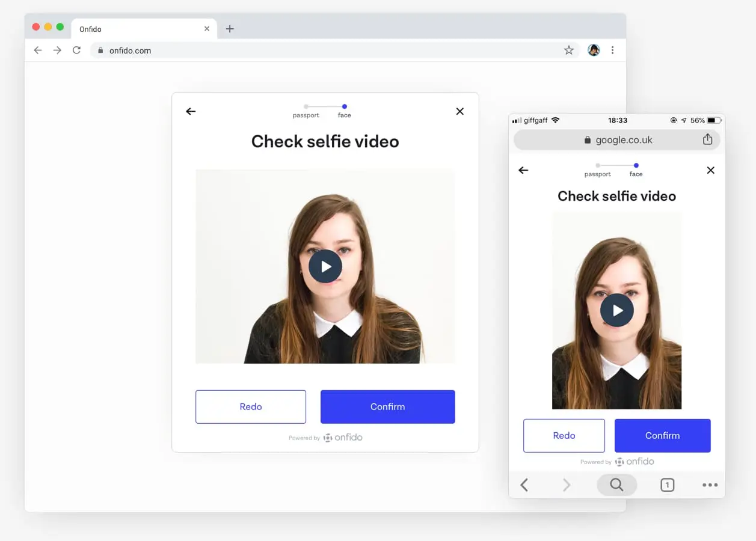The width and height of the screenshot is (756, 541).
Task: Open the mobile browser menu via the ellipsis
Action: (710, 484)
